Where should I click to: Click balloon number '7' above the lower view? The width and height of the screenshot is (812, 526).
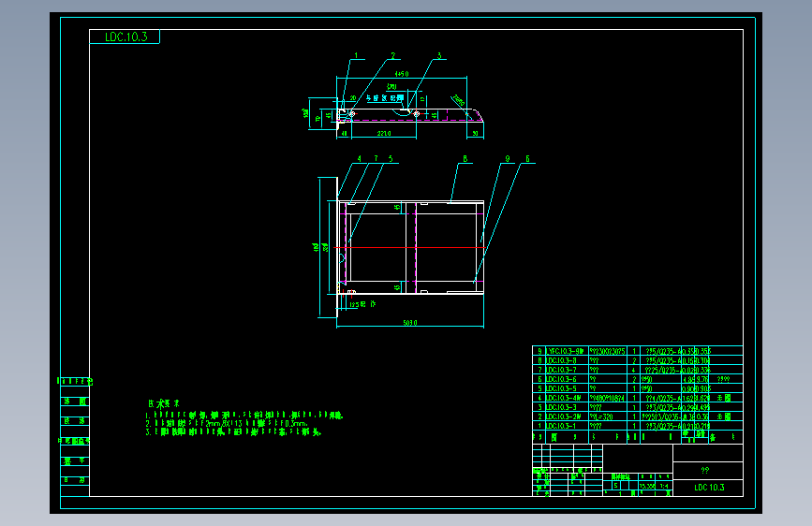tap(376, 159)
